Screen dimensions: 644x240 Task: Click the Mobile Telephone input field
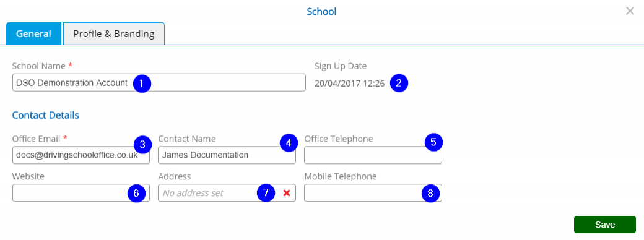point(373,193)
